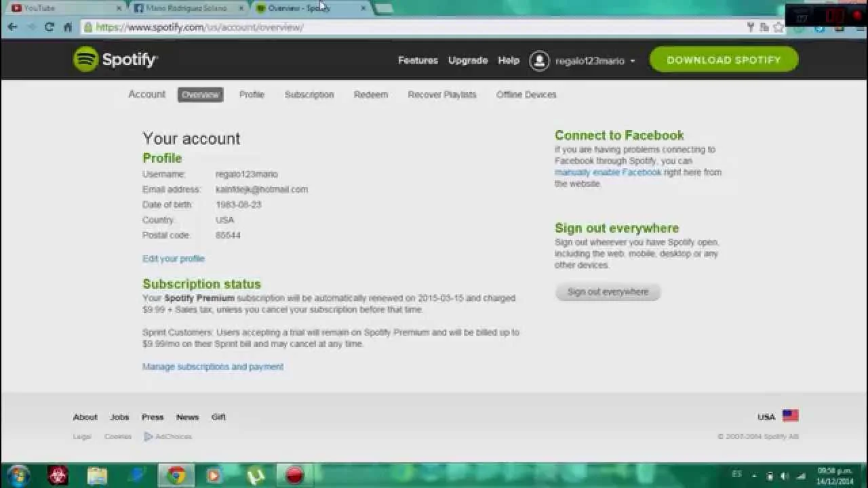Open the Windows Start menu

18,474
